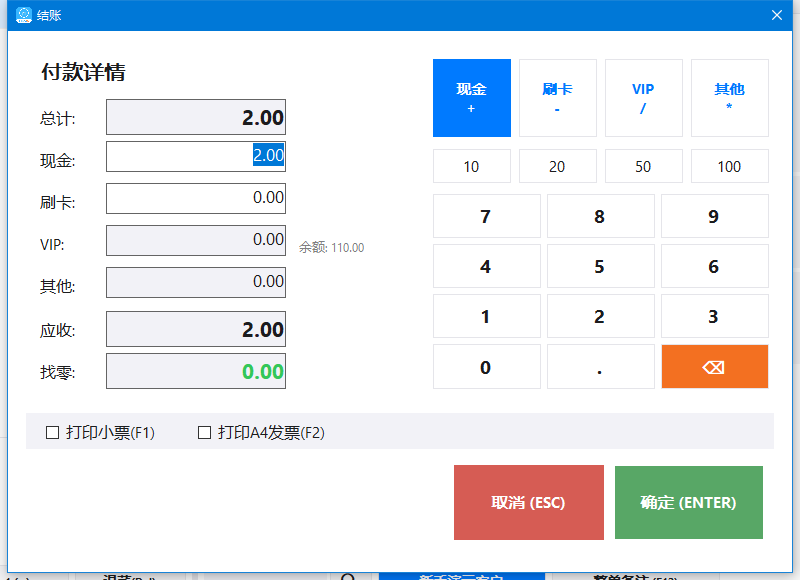Image resolution: width=800 pixels, height=580 pixels.
Task: Click the 余额: 110.00 balance text
Action: 331,248
